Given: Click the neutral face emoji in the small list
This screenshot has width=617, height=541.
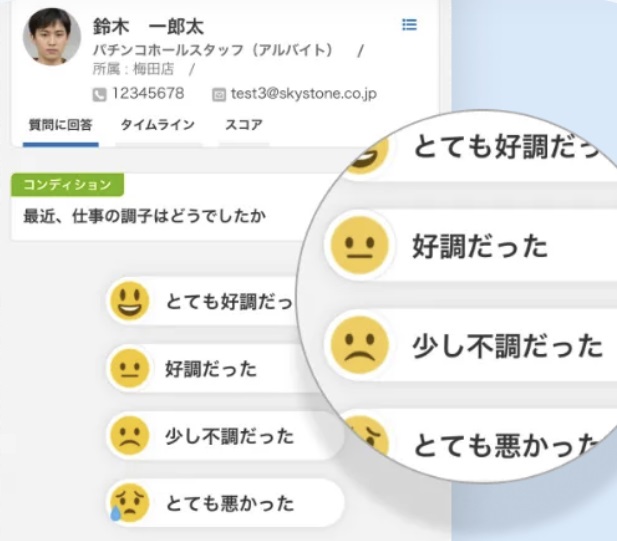Looking at the screenshot, I should coord(129,369).
